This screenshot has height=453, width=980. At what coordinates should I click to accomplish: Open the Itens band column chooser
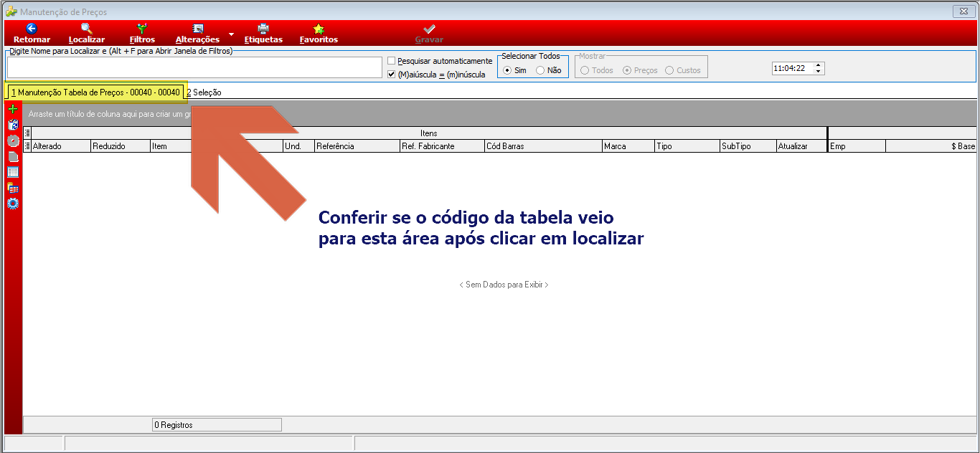(27, 133)
